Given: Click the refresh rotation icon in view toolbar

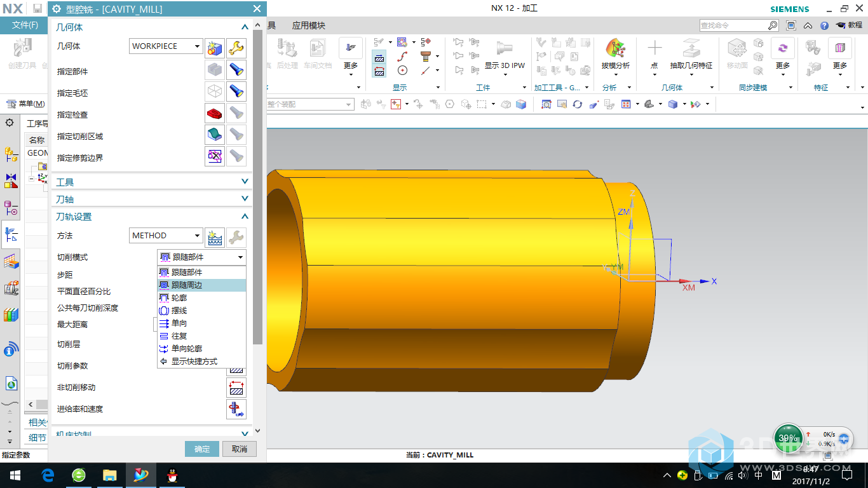Looking at the screenshot, I should pyautogui.click(x=577, y=104).
